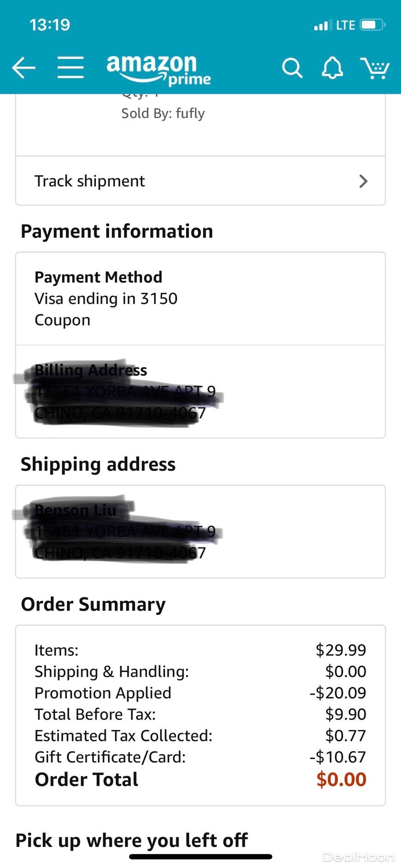Tap the battery status icon

372,25
